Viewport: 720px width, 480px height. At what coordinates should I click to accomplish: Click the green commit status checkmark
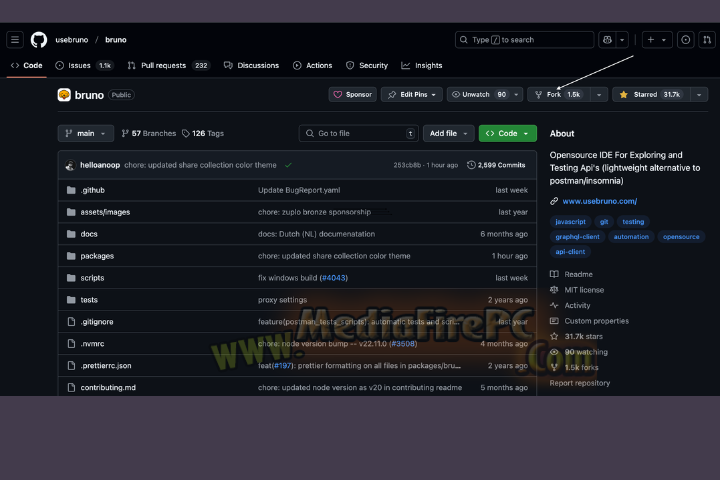click(288, 165)
